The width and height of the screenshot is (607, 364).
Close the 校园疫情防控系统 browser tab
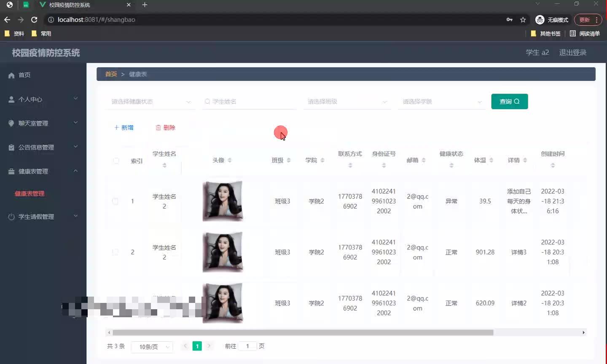coord(129,5)
